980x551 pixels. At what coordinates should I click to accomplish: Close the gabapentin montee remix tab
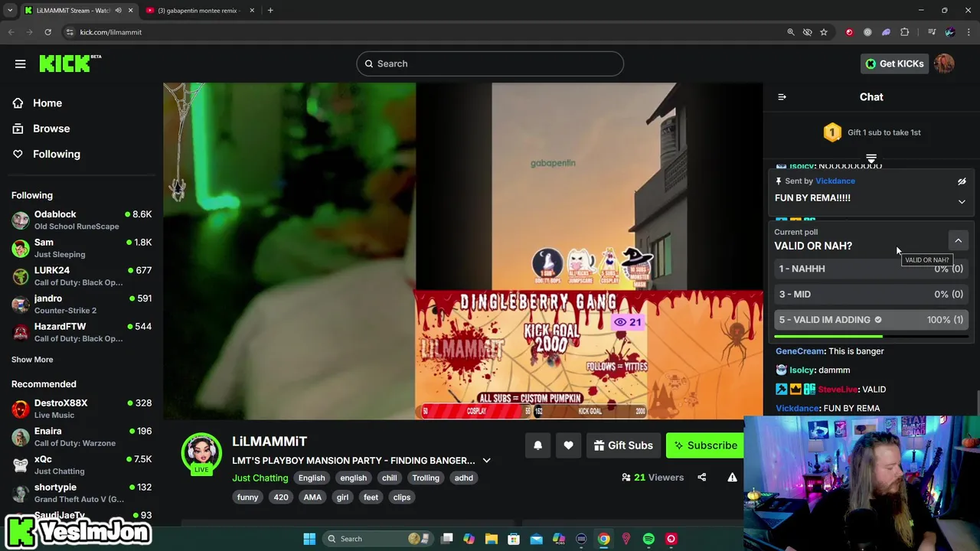pos(252,10)
